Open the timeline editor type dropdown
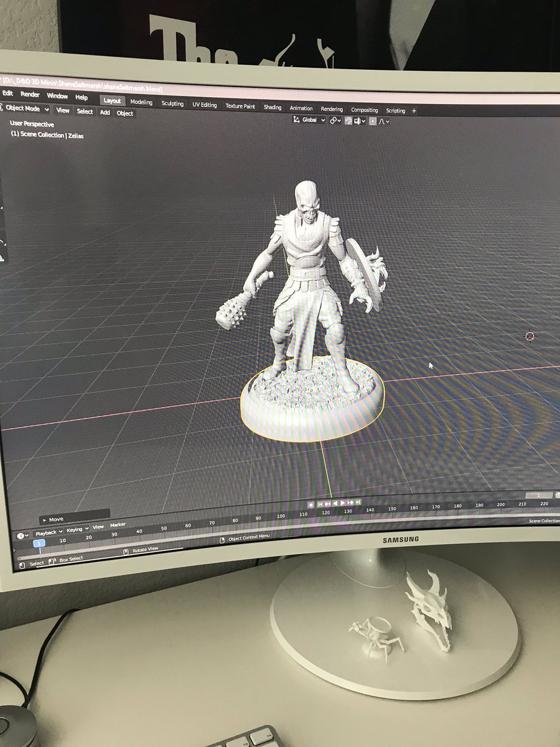 tap(22, 535)
